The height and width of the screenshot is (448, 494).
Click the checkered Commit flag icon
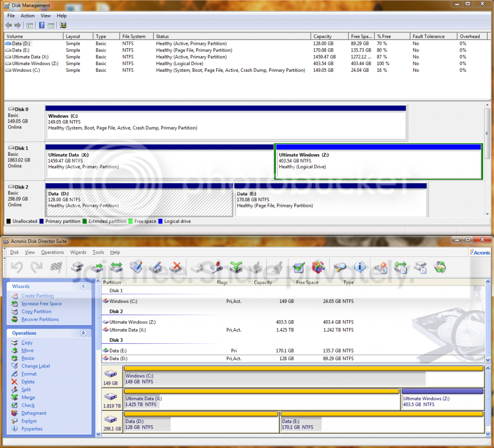pos(56,268)
